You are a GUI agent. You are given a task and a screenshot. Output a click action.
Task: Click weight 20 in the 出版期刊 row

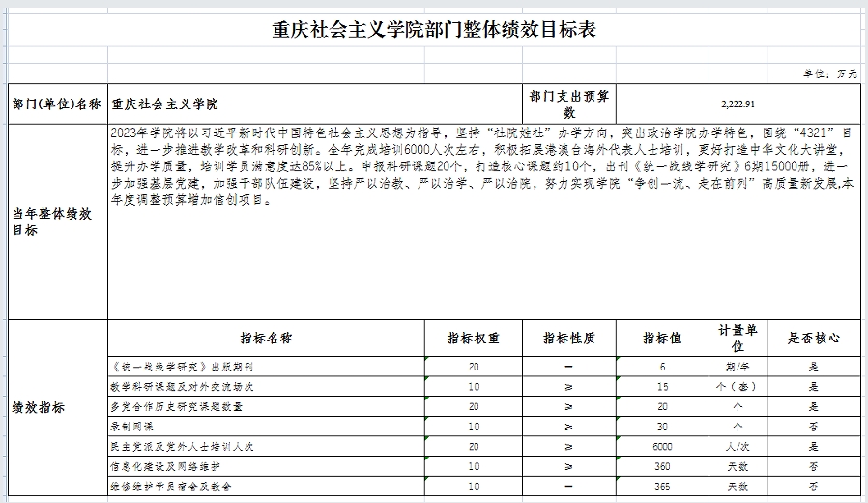click(x=474, y=367)
